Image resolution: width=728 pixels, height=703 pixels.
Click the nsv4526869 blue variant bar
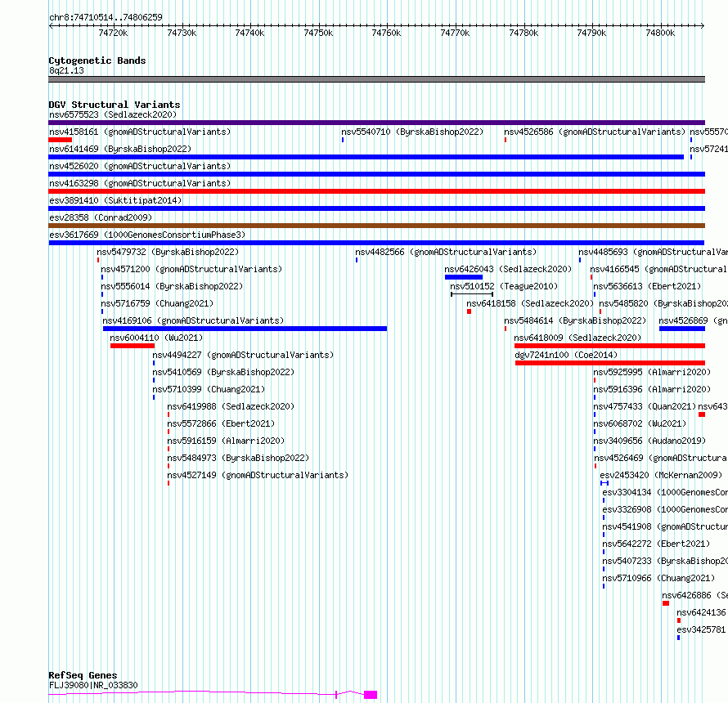pyautogui.click(x=682, y=329)
